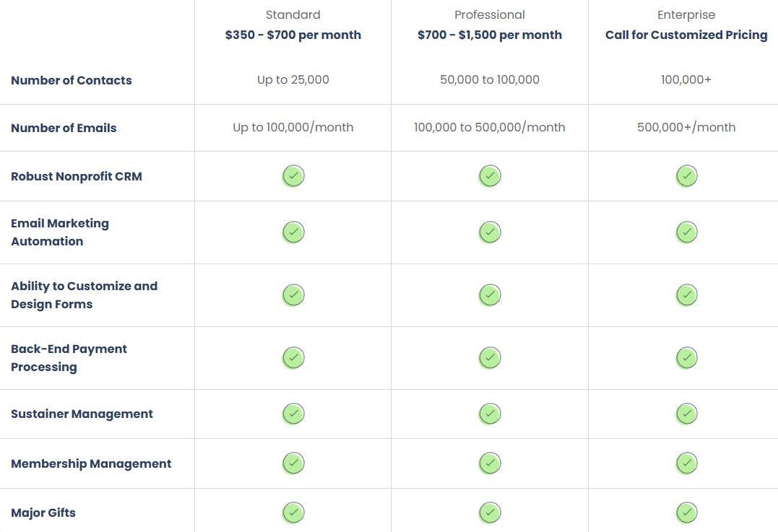Click the Enterprise plan heading

point(686,14)
